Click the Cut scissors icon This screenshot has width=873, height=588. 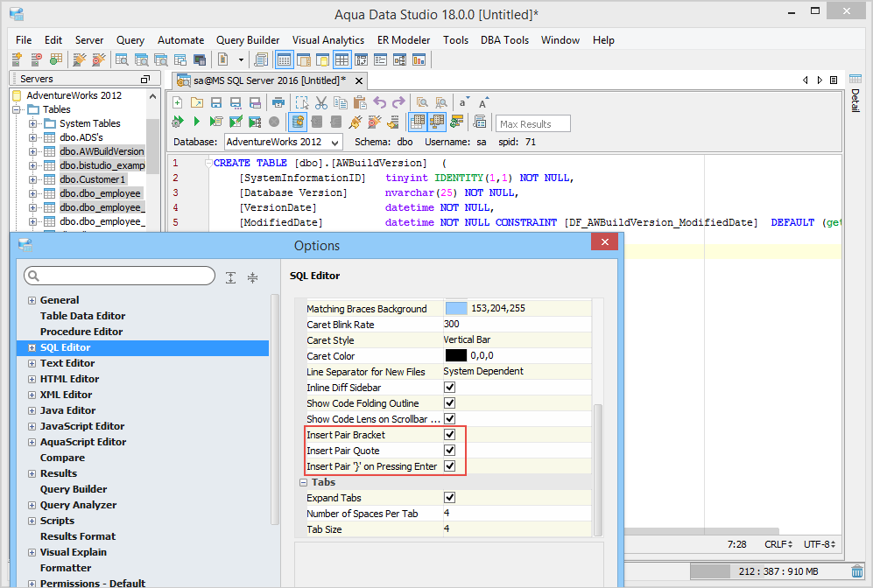(321, 102)
